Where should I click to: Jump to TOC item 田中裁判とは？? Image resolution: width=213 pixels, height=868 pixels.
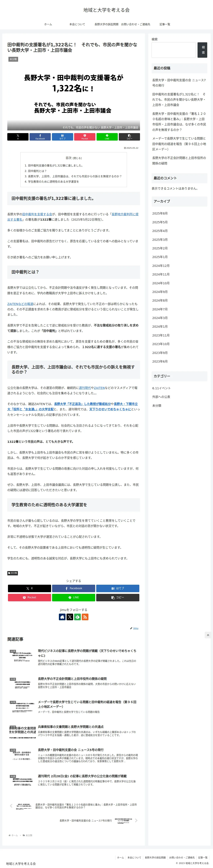37,171
